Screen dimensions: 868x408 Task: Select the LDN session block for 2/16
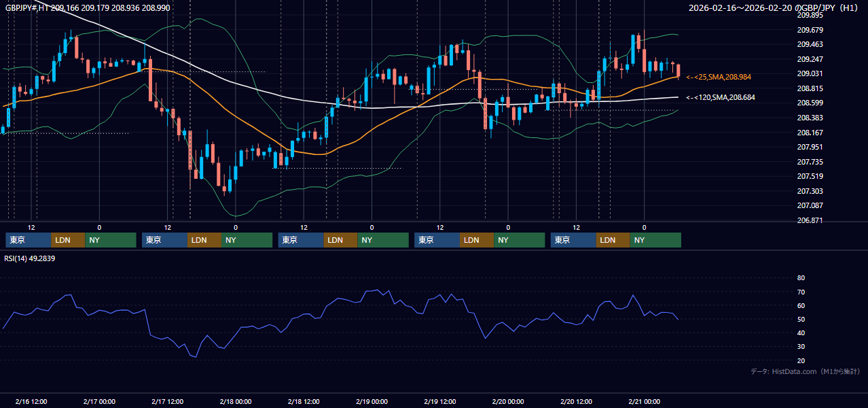click(68, 240)
